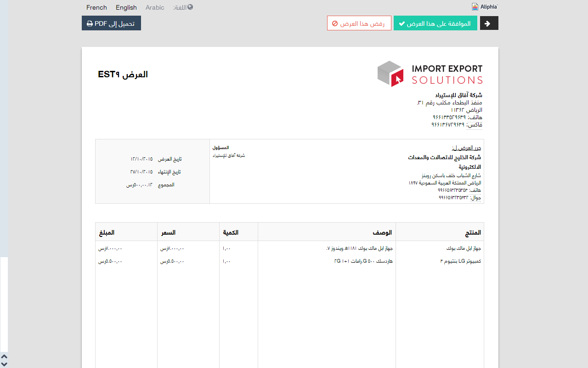
Task: Click the left white scroll bar
Action: point(4,305)
